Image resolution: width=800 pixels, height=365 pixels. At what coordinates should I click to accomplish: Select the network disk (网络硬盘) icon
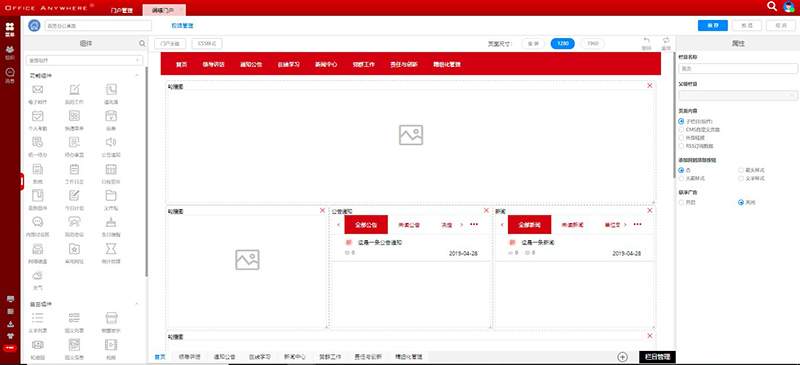tap(38, 249)
